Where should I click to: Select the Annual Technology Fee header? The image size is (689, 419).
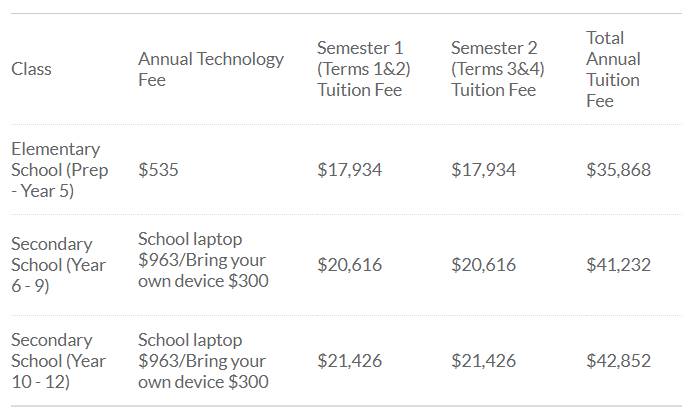[x=210, y=69]
